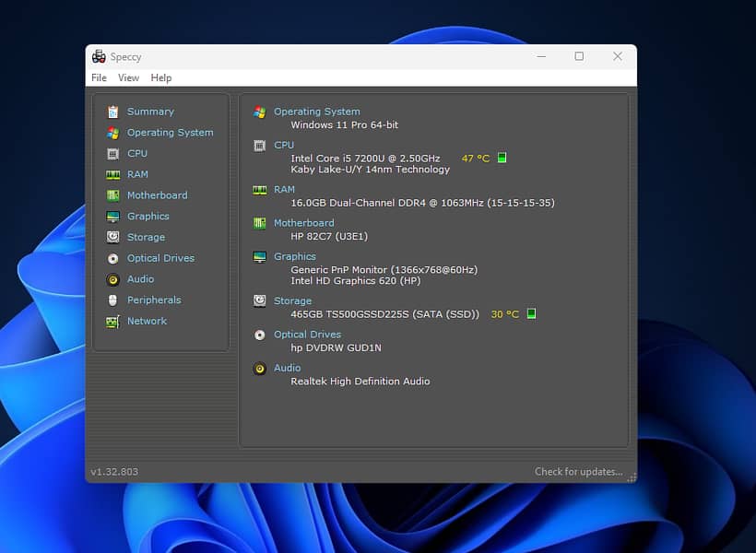Select the Storage drive icon in sidebar
The image size is (756, 553).
(112, 238)
